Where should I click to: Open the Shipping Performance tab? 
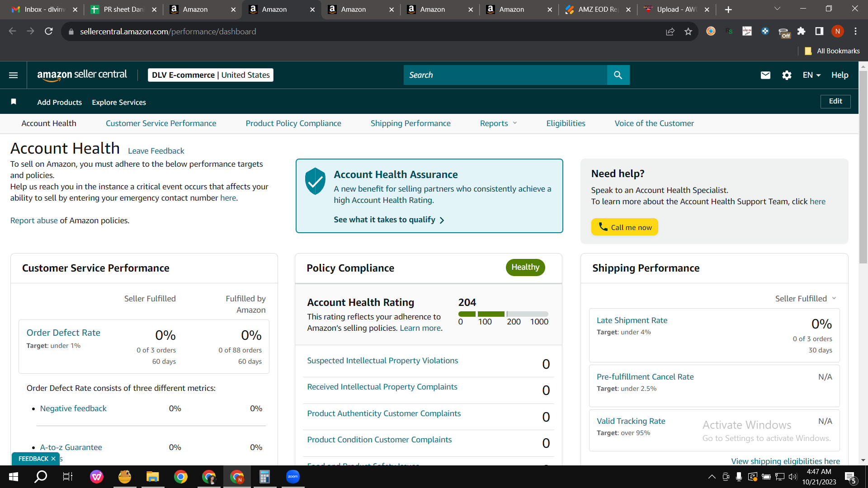410,123
